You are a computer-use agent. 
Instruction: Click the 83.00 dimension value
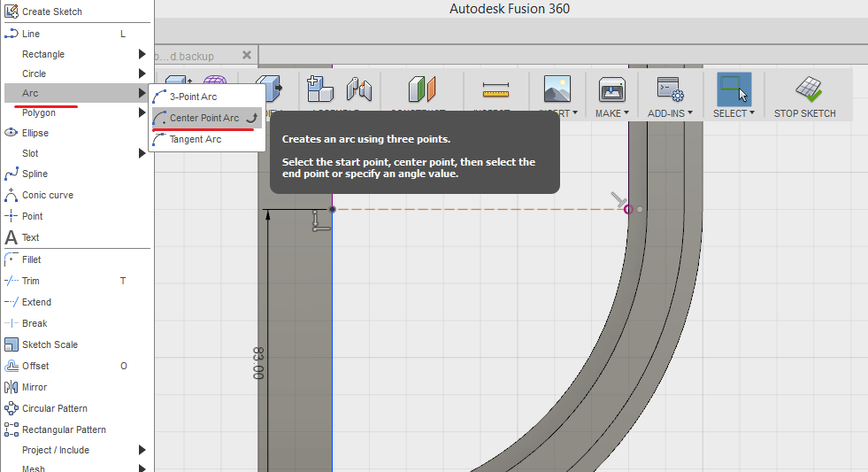pos(258,363)
